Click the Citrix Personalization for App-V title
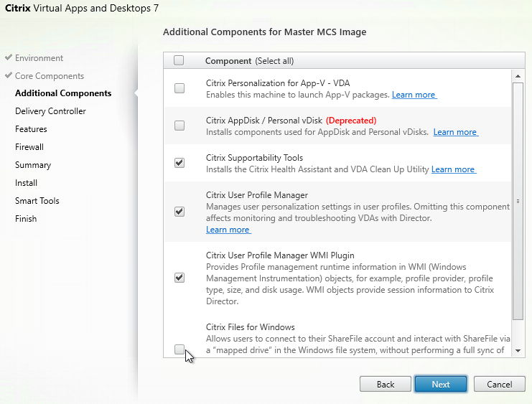This screenshot has width=532, height=404. click(x=278, y=83)
